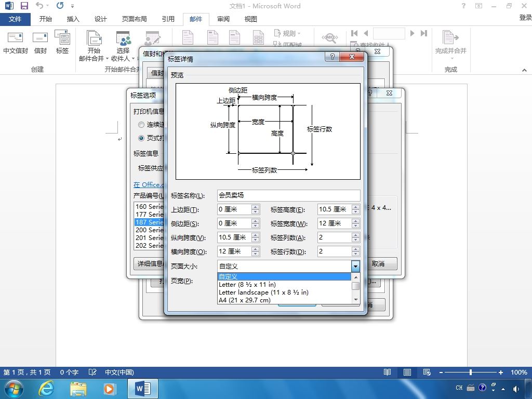The height and width of the screenshot is (399, 532).
Task: Switch to Read Mode view in status bar
Action: click(x=387, y=372)
